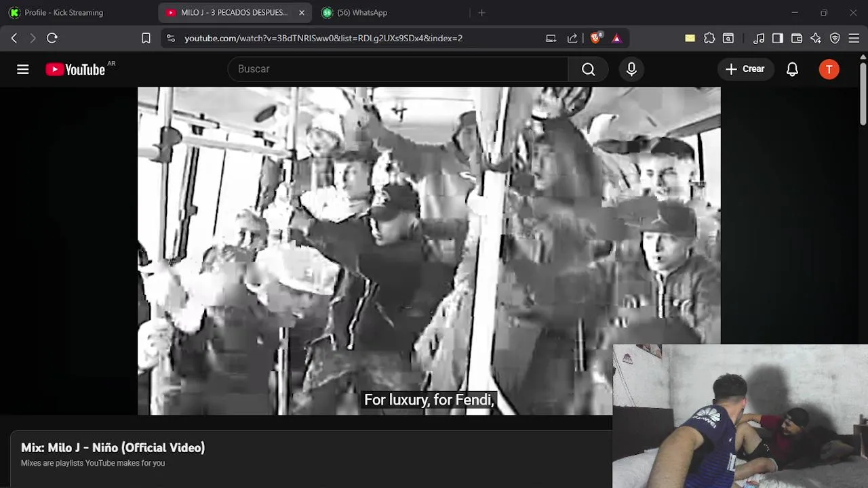This screenshot has height=488, width=868.
Task: Close the MILO J YouTube tab
Action: [302, 12]
